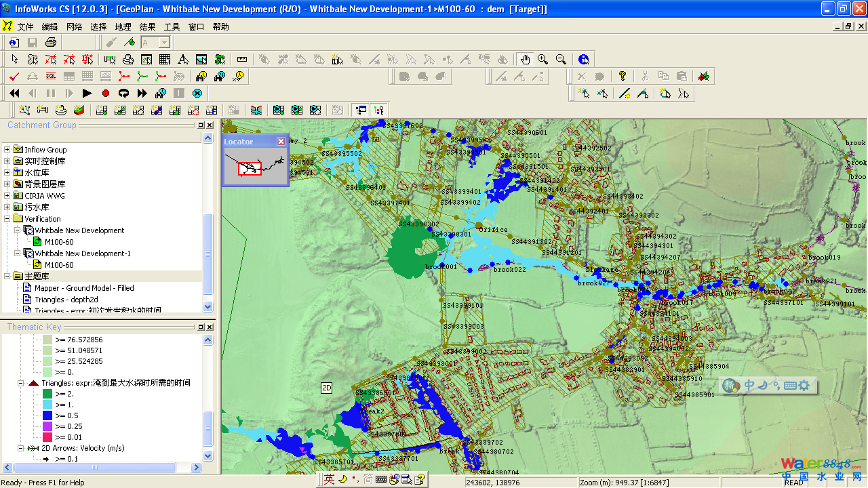Expand the CIRIA WWG tree node
Screen dimensions: 868x488
[x=7, y=196]
